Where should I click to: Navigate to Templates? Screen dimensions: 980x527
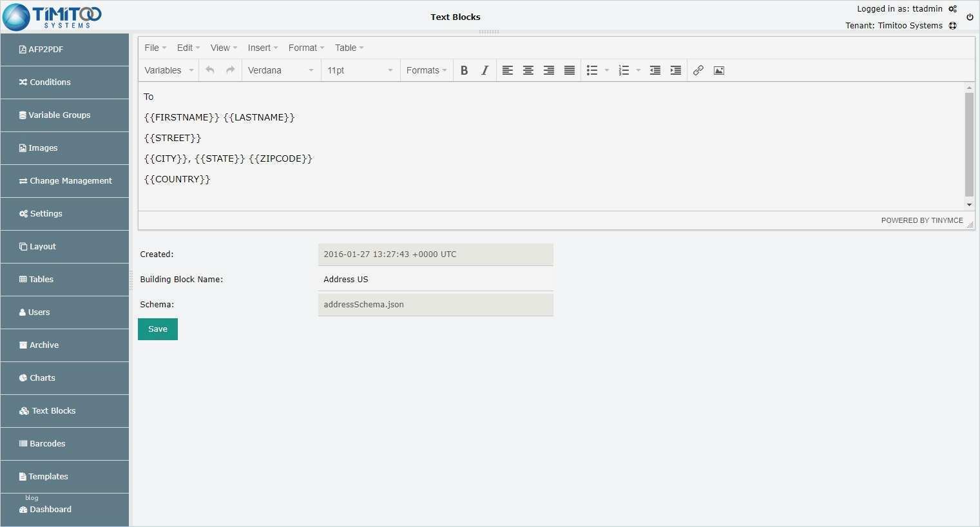[64, 477]
